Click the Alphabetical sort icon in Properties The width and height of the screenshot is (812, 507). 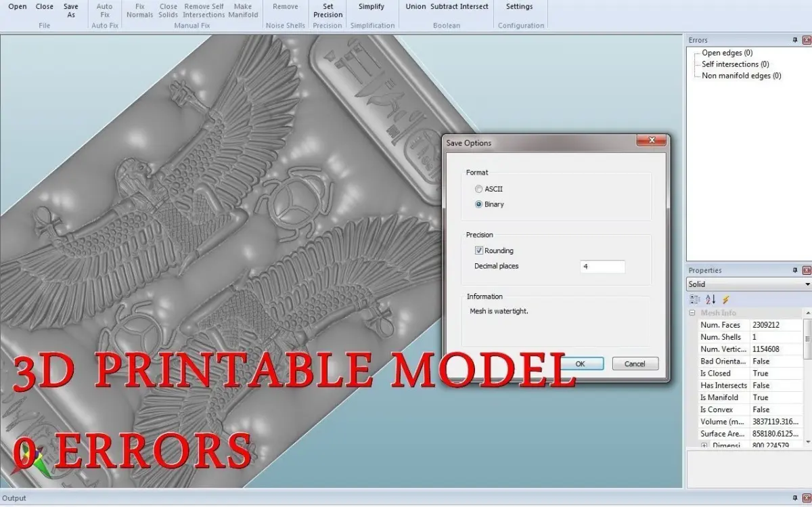(710, 299)
